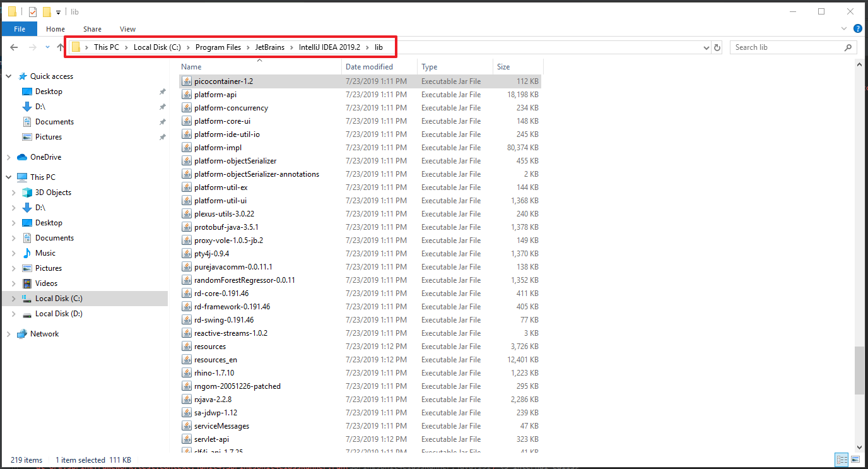This screenshot has height=469, width=868.
Task: Select Desktop under Quick access
Action: point(49,92)
